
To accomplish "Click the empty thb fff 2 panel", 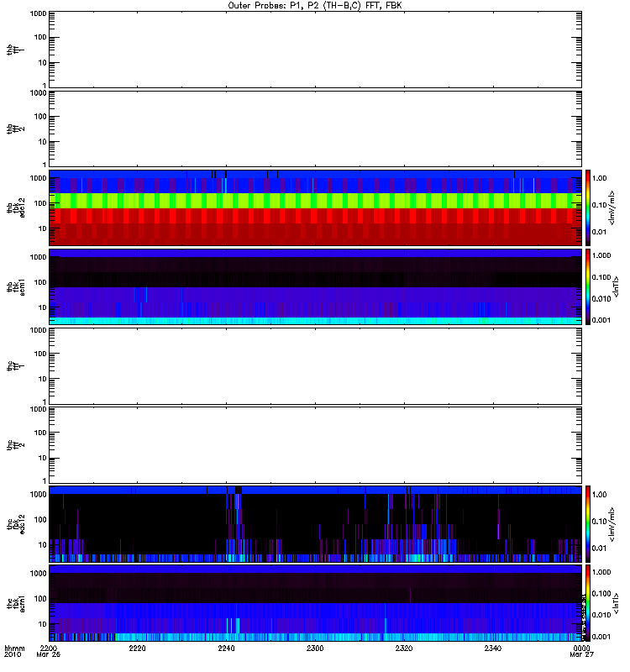I will [315, 129].
